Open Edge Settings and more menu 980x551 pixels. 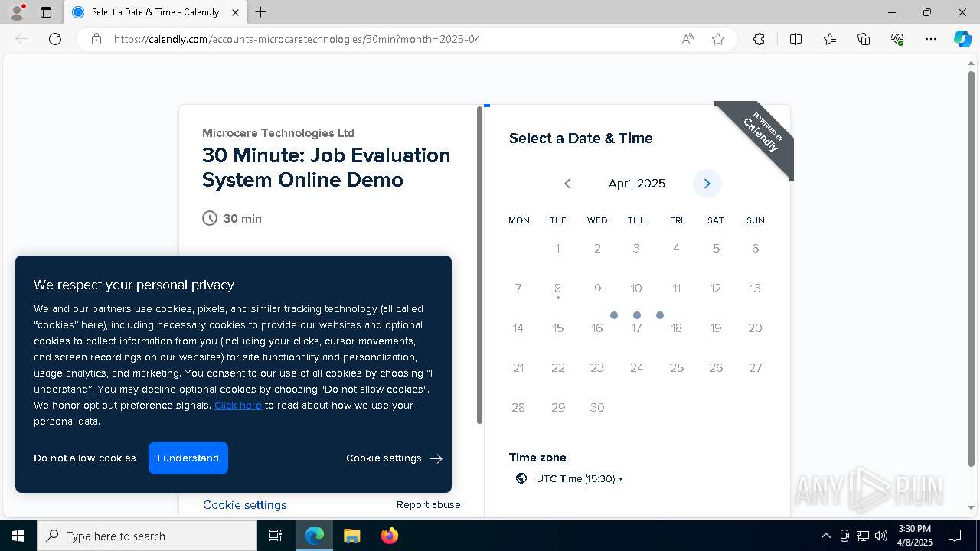tap(931, 39)
